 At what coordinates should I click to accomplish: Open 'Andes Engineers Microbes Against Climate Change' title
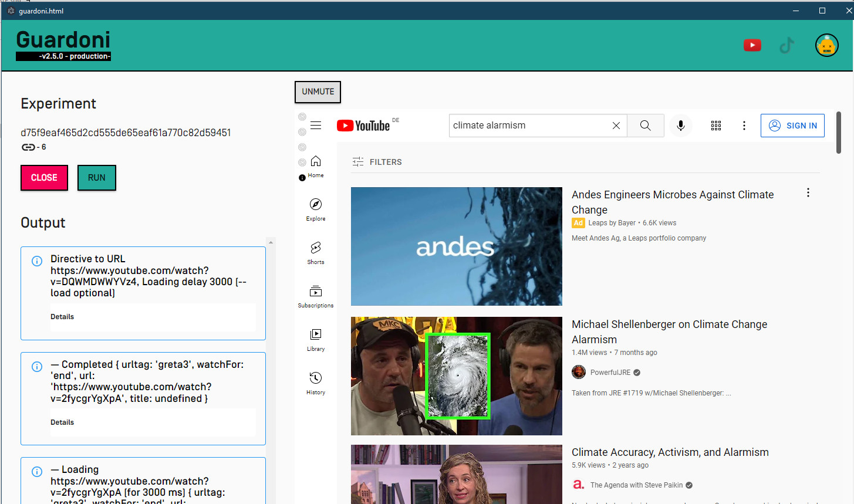[673, 202]
